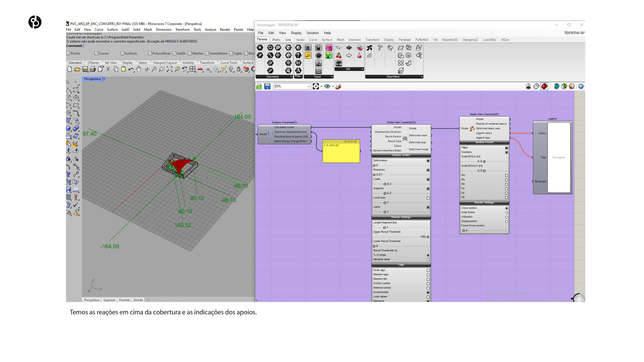Select the Axial Stress radio button

(506, 213)
